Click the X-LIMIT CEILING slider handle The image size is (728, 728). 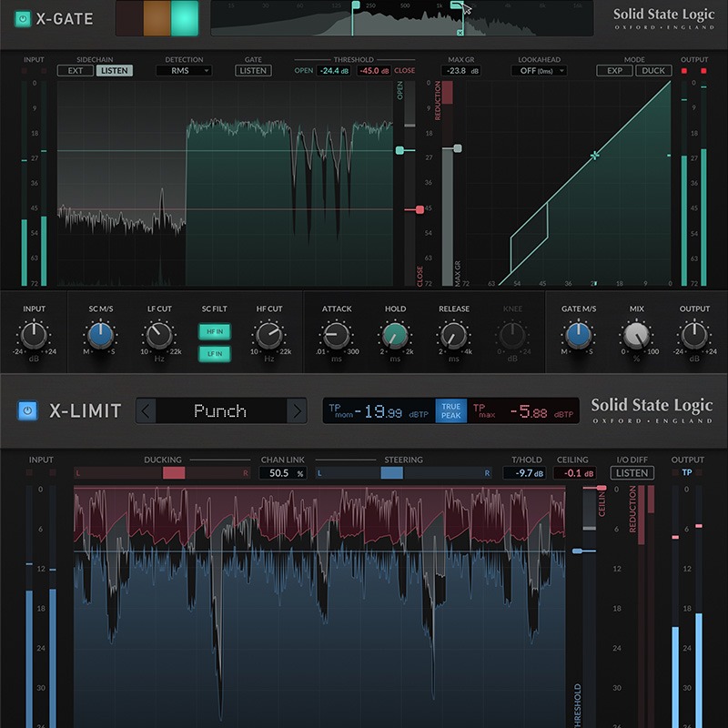[602, 488]
